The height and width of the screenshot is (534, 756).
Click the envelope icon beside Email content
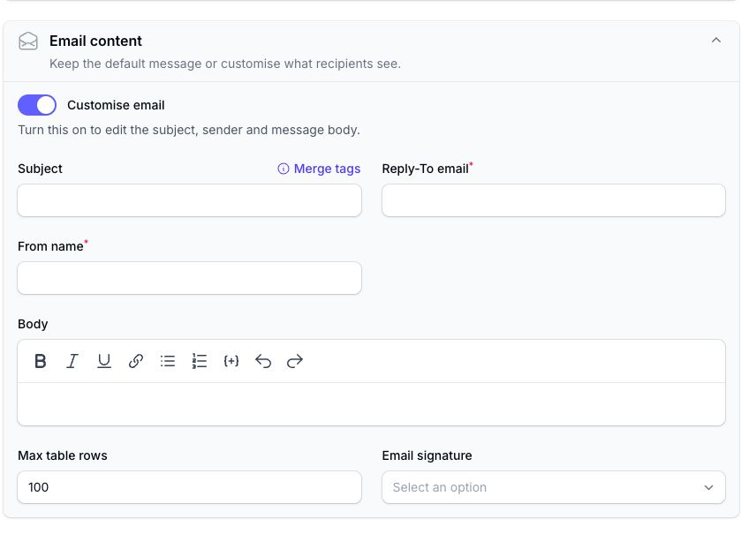point(28,41)
